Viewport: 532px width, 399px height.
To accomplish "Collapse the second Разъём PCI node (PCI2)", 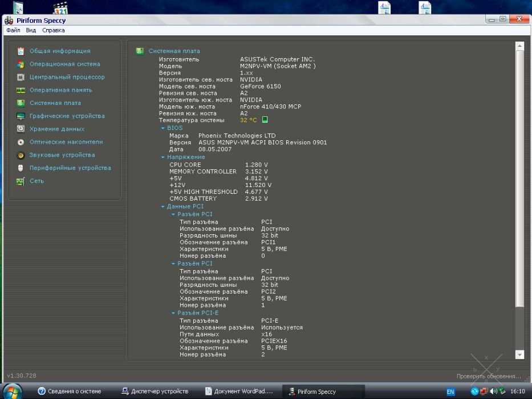I will pyautogui.click(x=173, y=263).
